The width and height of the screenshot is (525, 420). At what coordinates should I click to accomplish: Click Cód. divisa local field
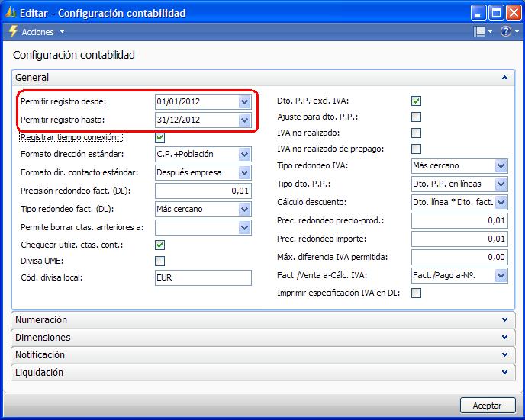(203, 278)
